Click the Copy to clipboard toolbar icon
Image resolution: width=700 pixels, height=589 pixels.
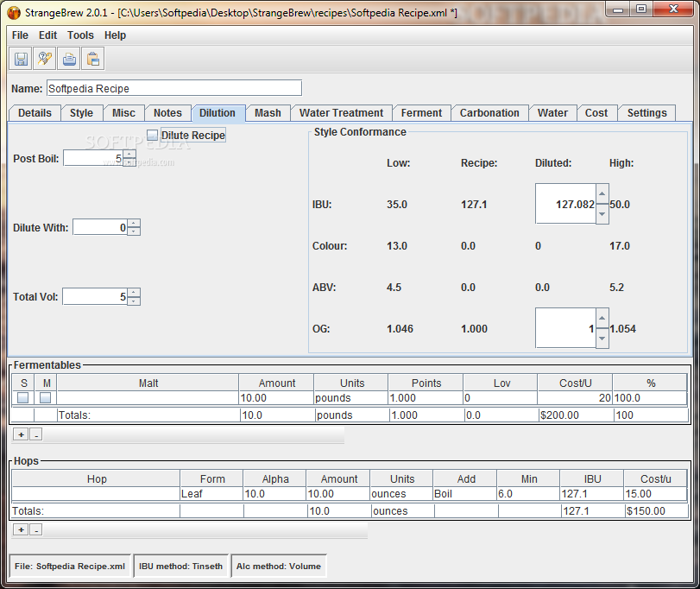pos(93,59)
